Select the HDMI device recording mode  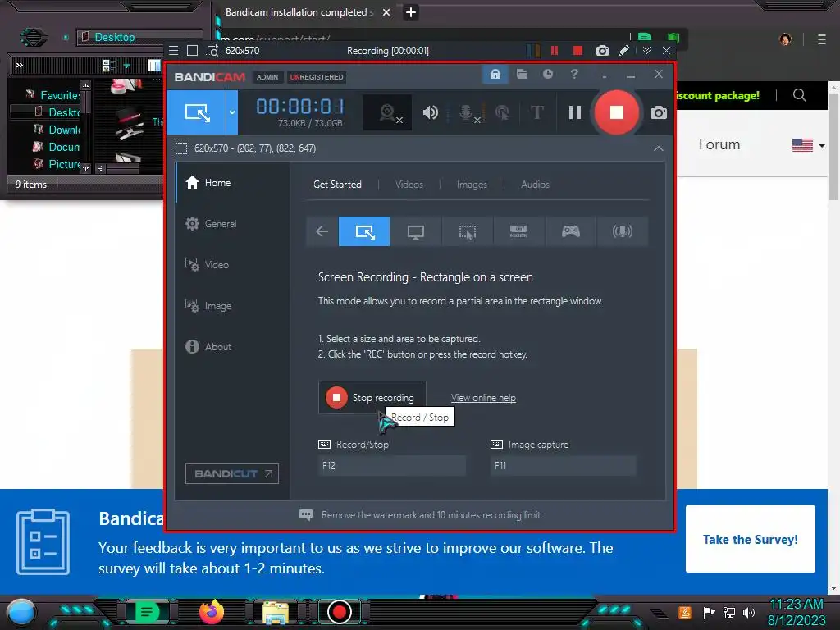click(518, 231)
